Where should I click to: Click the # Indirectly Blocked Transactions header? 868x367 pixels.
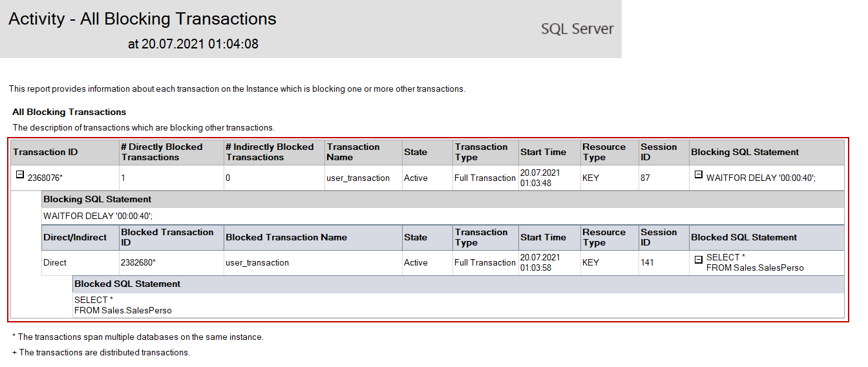270,152
